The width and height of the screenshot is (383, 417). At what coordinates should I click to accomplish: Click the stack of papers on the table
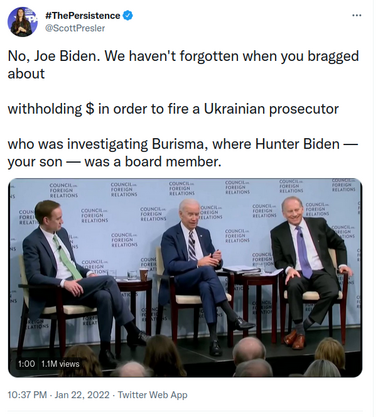pos(242,270)
